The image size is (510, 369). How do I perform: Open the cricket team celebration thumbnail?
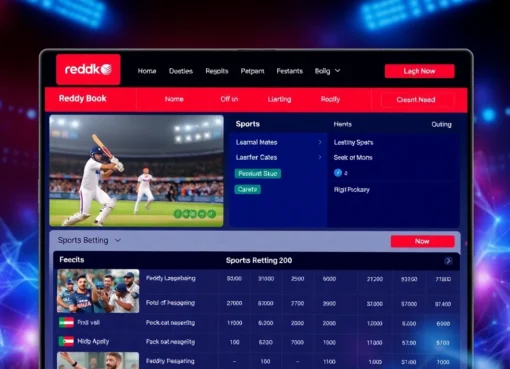click(x=98, y=291)
